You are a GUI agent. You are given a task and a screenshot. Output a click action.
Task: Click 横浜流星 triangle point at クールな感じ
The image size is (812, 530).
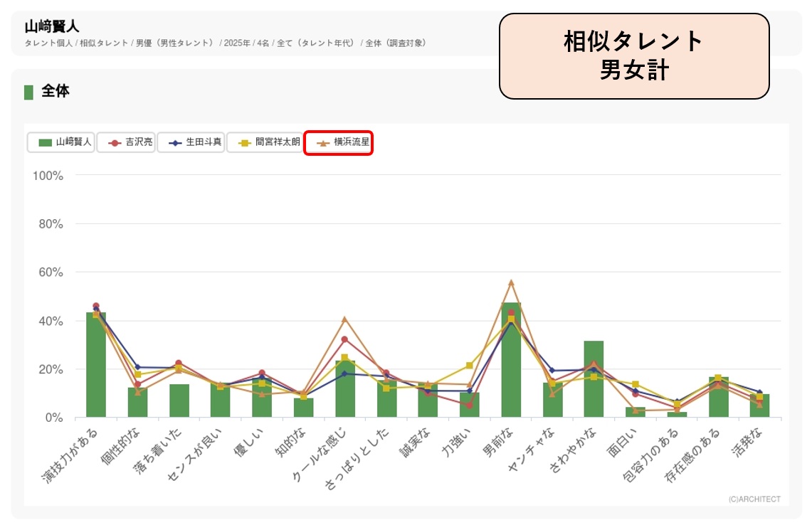344,319
